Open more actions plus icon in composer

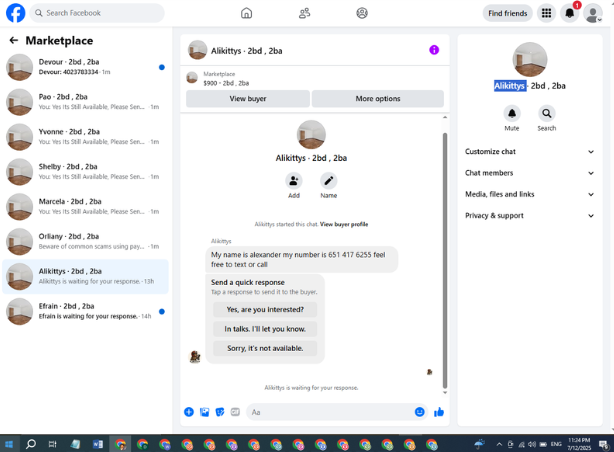tap(189, 412)
